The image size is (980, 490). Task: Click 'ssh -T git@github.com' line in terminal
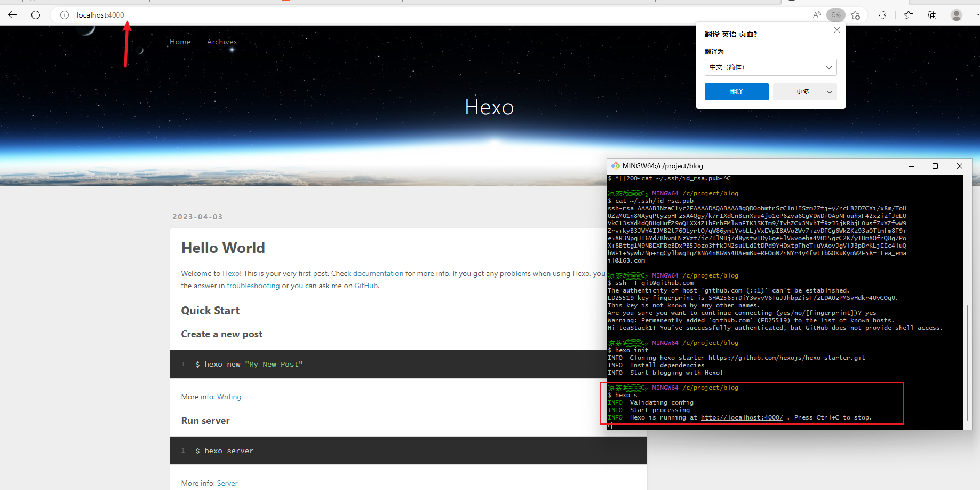click(651, 283)
